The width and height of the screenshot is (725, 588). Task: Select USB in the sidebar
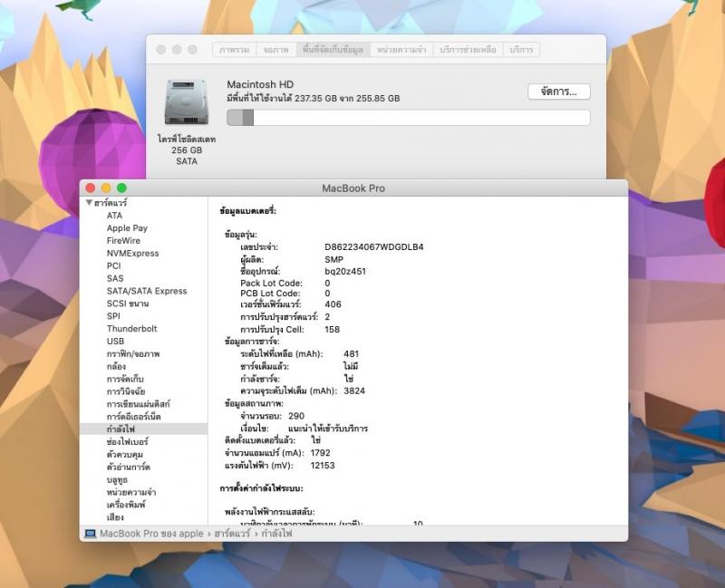coord(115,342)
